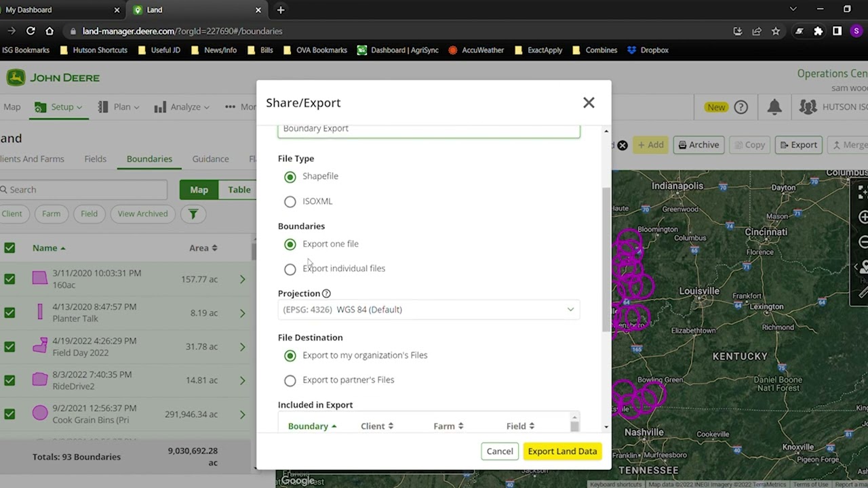Screen dimensions: 868x488
Task: Sort export list by Farm column
Action: click(x=448, y=426)
